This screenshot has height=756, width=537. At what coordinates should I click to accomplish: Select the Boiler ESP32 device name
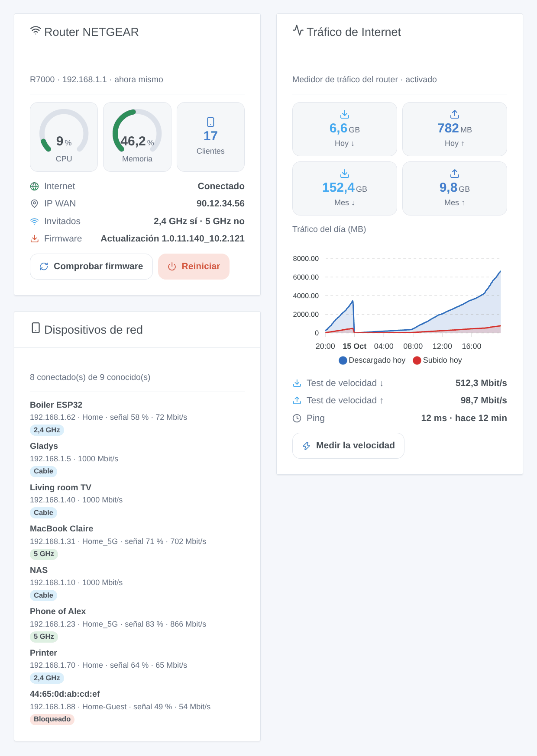(56, 405)
